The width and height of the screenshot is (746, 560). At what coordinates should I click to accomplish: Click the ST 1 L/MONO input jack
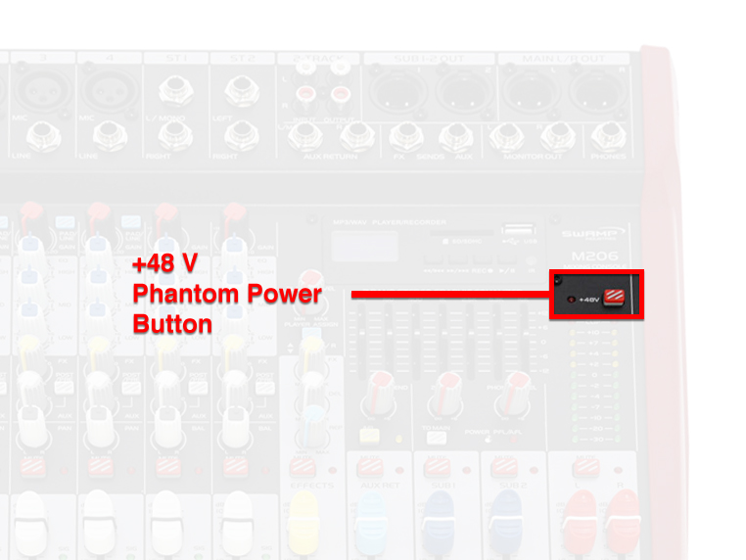(x=175, y=90)
